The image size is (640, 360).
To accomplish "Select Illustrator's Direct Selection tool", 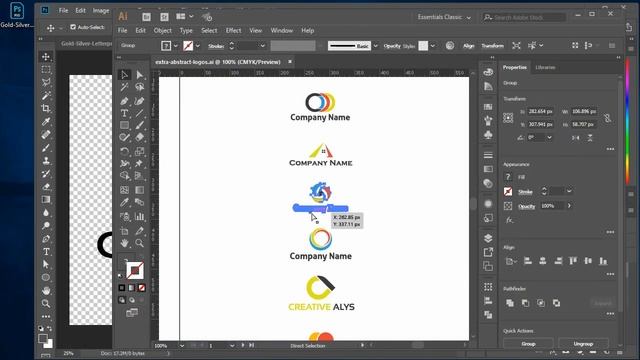I will tap(140, 75).
